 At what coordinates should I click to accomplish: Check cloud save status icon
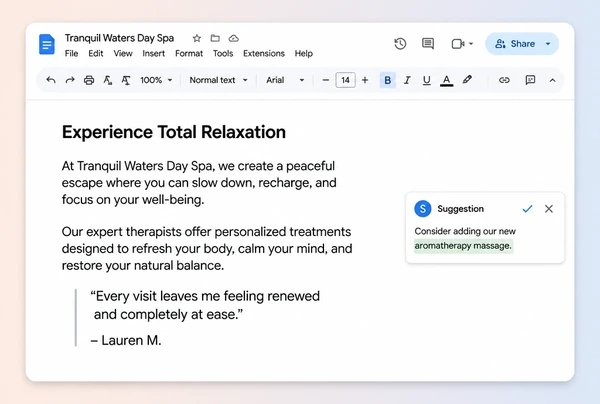(234, 38)
